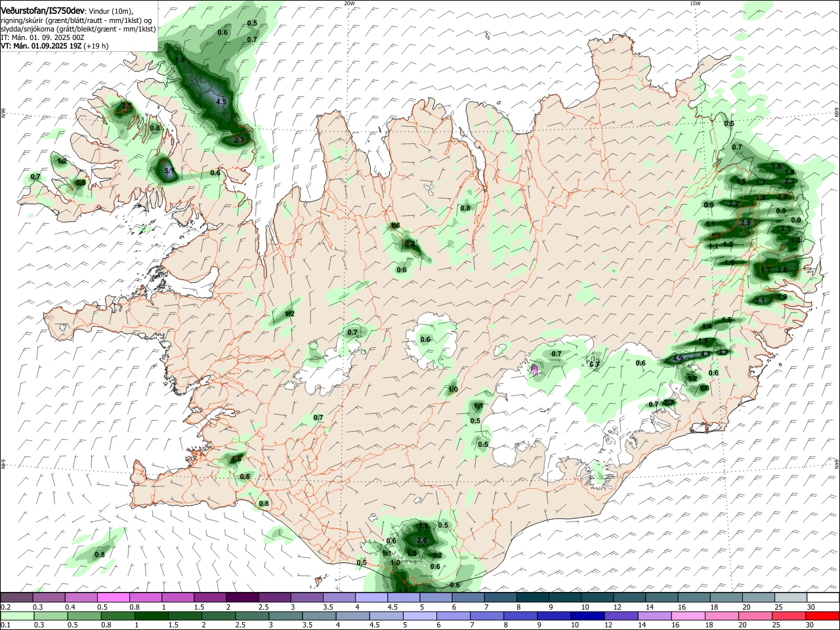The image size is (840, 630).
Task: Click the 4.5 precipitation value on the map
Action: (x=221, y=102)
